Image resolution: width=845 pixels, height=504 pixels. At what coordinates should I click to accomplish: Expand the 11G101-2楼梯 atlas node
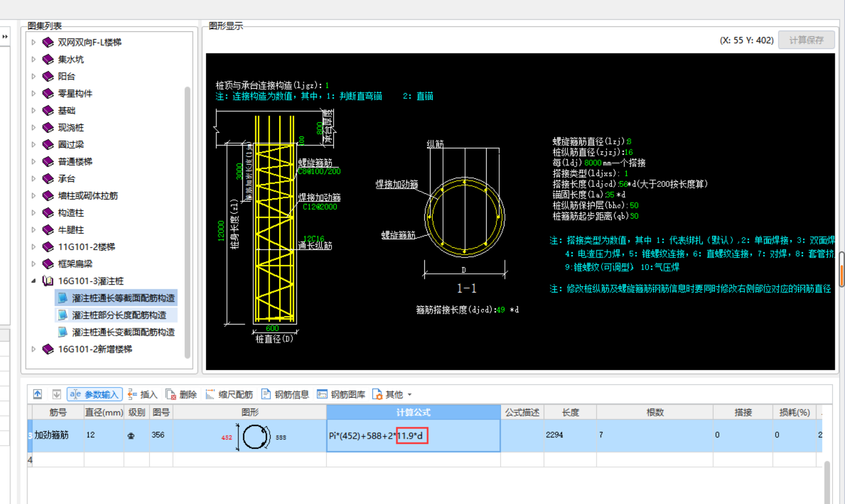pyautogui.click(x=34, y=247)
